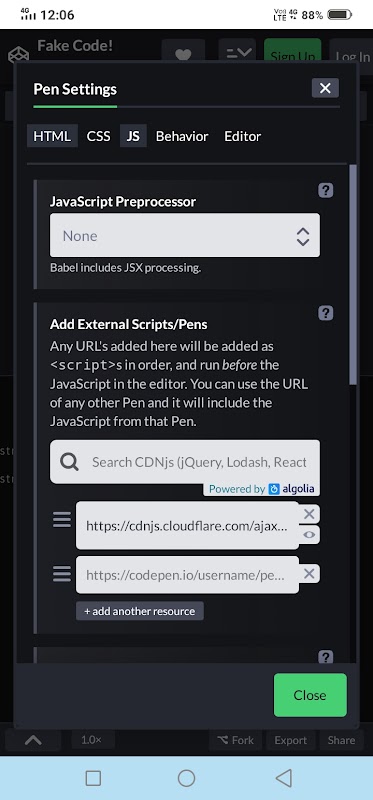Click + add another resource
The height and width of the screenshot is (800, 373).
pyautogui.click(x=140, y=611)
